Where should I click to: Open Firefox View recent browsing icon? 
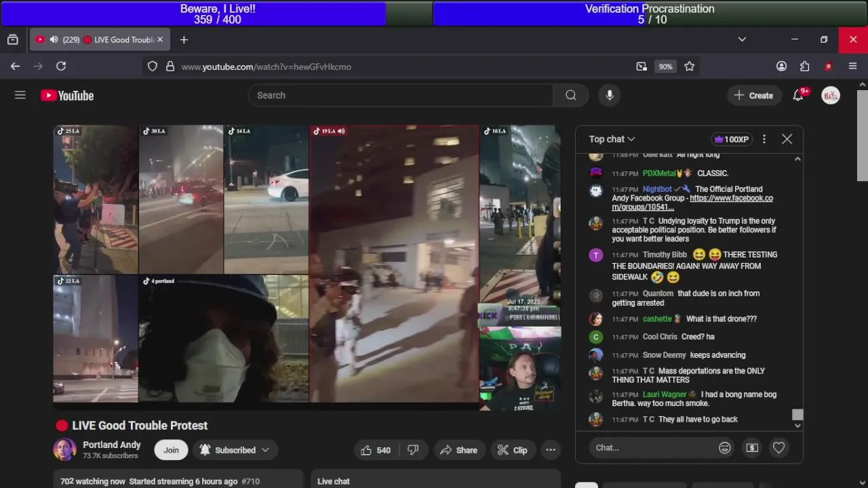click(13, 40)
